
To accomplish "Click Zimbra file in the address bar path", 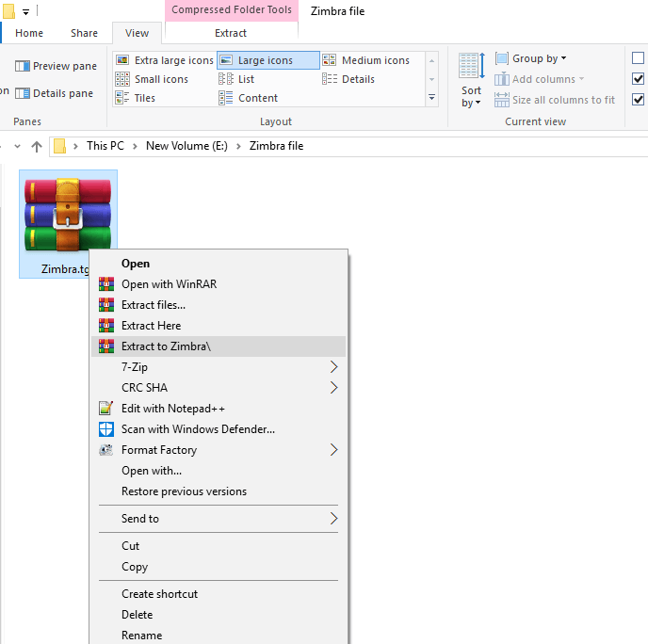I will click(x=276, y=146).
